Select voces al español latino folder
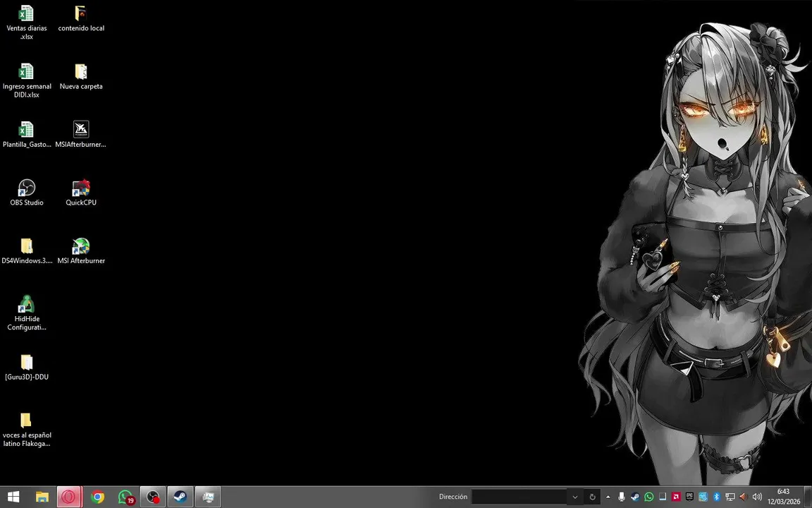Image resolution: width=812 pixels, height=508 pixels. (x=26, y=430)
